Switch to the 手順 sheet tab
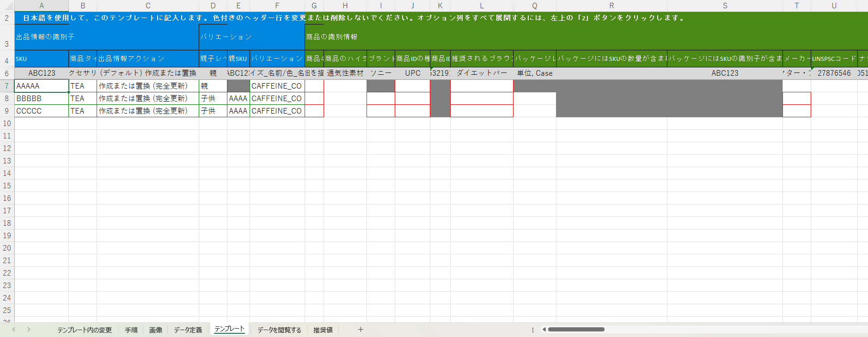 pos(131,330)
